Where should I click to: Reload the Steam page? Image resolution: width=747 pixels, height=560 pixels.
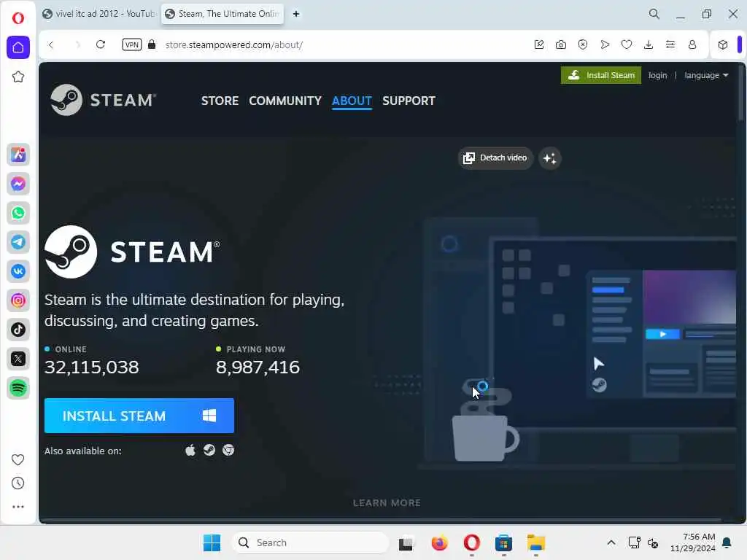click(101, 44)
